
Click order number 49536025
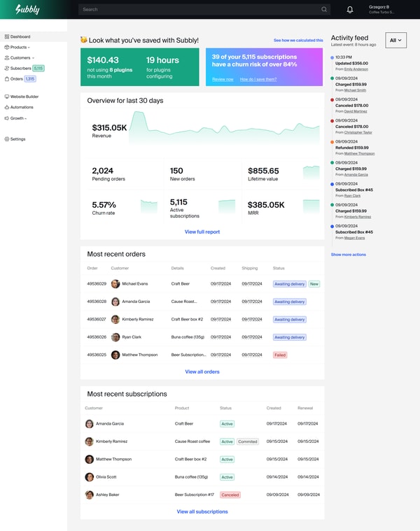coord(97,355)
